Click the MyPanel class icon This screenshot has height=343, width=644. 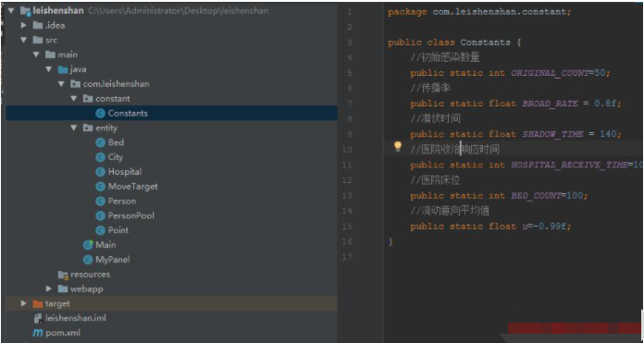(x=88, y=260)
